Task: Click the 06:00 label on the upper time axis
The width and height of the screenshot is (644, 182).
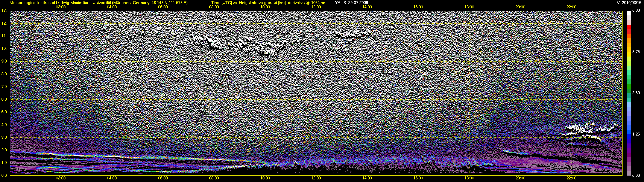Action: coord(163,7)
